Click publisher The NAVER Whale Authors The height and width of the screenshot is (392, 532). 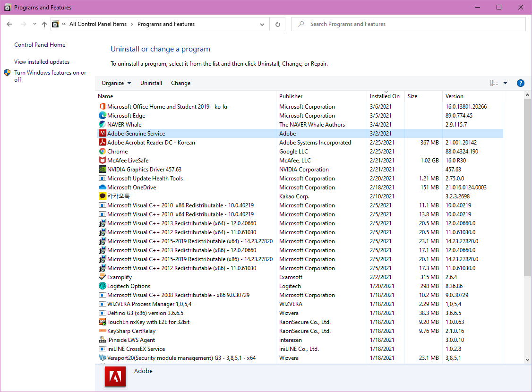click(x=312, y=125)
